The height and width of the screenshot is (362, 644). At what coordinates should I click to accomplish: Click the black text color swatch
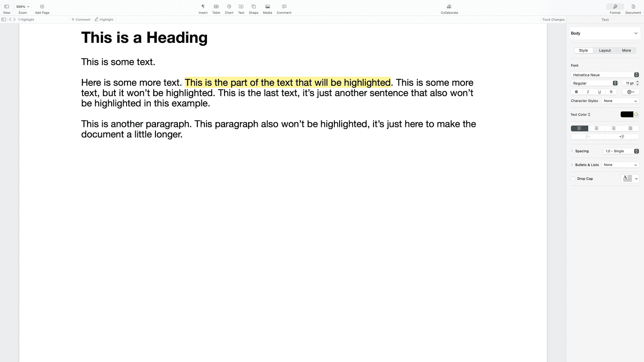(x=626, y=115)
